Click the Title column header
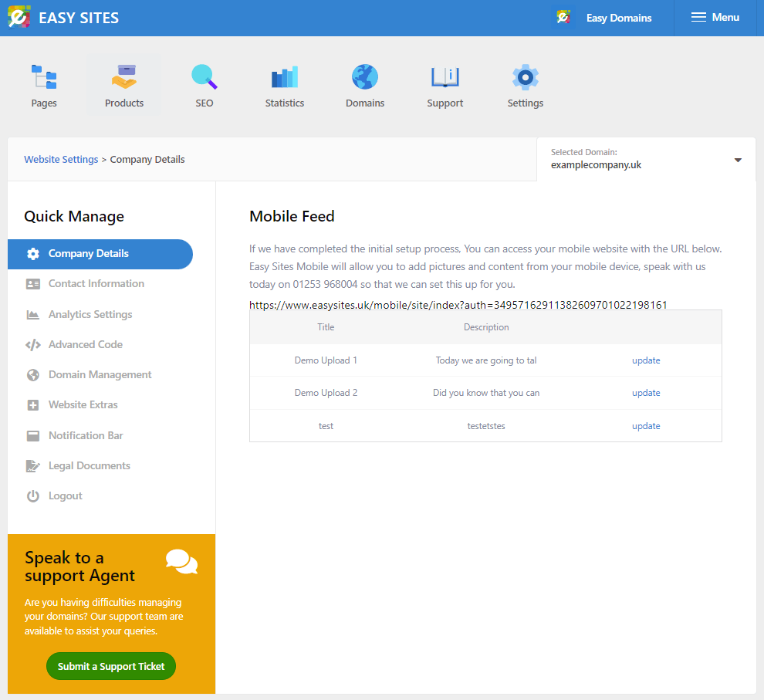Viewport: 764px width, 700px height. click(x=326, y=327)
